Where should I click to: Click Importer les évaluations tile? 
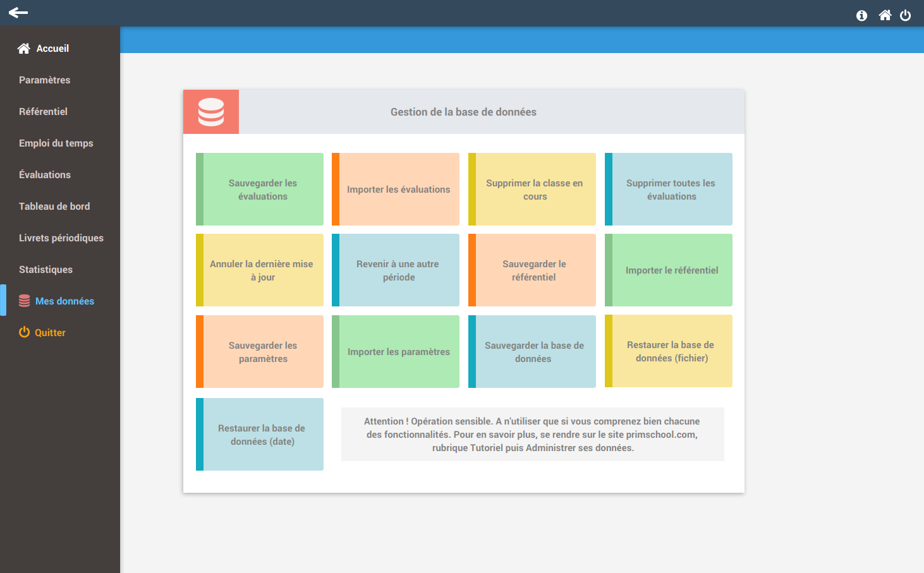(x=396, y=190)
